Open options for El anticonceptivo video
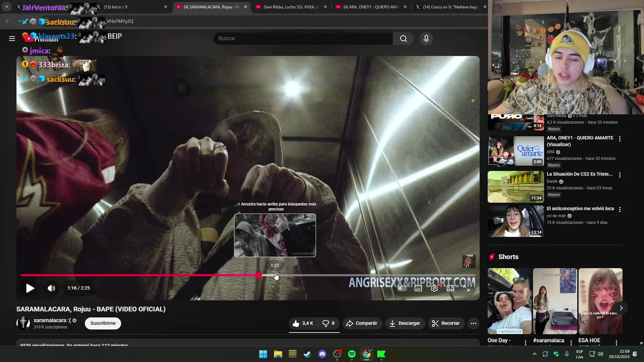This screenshot has width=644, height=362. (619, 209)
